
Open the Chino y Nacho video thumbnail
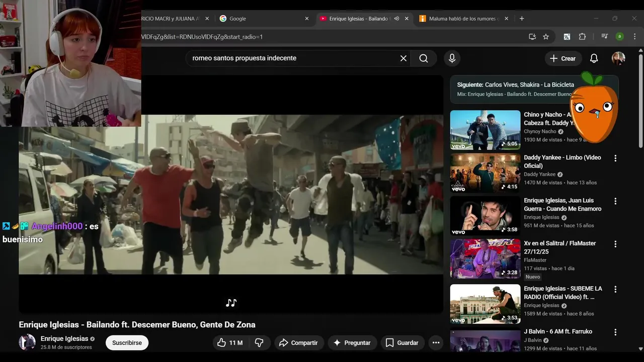tap(485, 130)
